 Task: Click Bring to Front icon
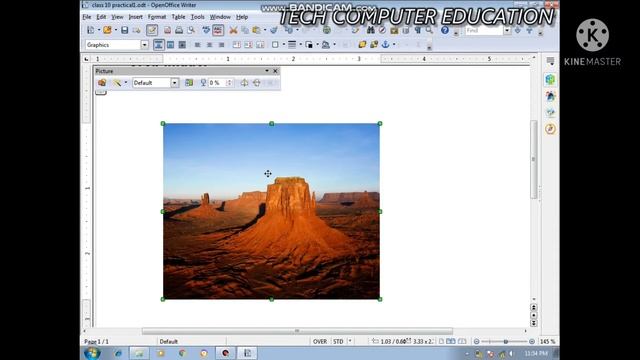(x=362, y=45)
